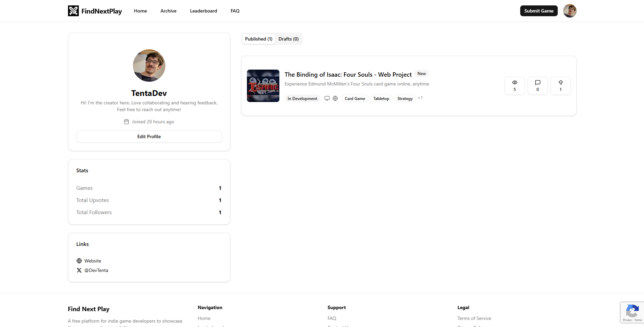Click the web platform globe icon

point(335,98)
